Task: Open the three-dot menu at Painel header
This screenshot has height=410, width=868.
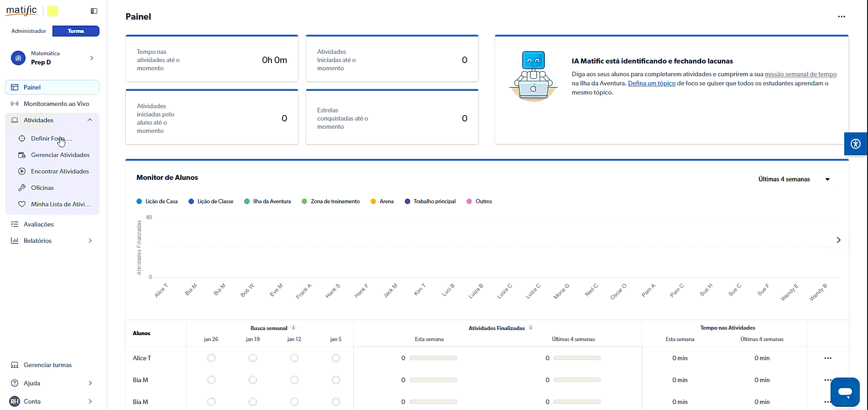Action: point(841,16)
